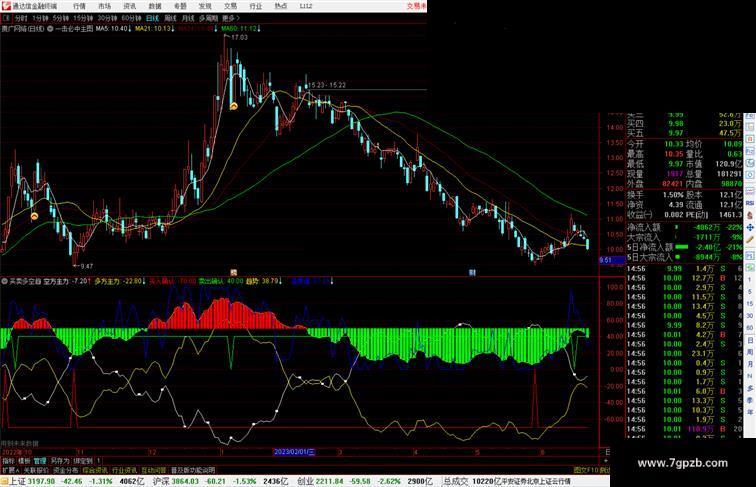Open the 市场 menu

pos(104,6)
